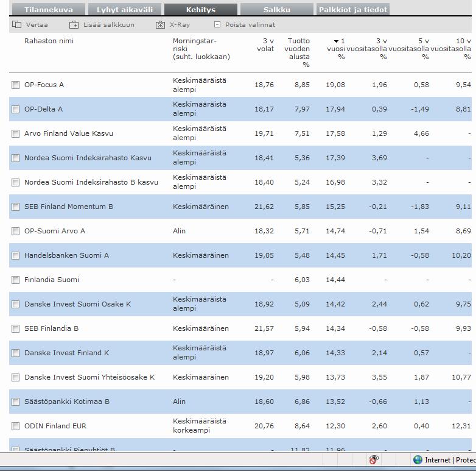Sort by Morningstar-riski column header

201,49
